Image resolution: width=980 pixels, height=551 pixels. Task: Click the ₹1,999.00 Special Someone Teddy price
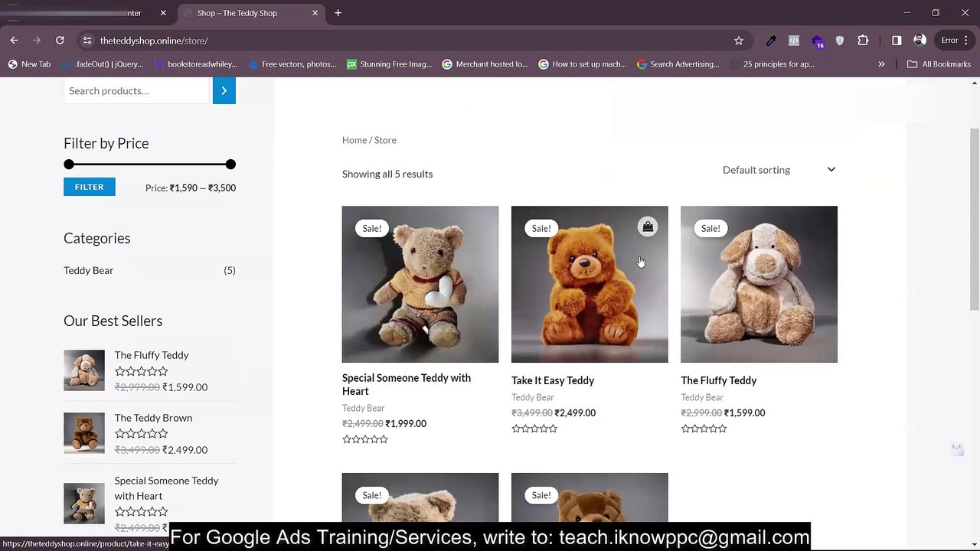pos(406,423)
